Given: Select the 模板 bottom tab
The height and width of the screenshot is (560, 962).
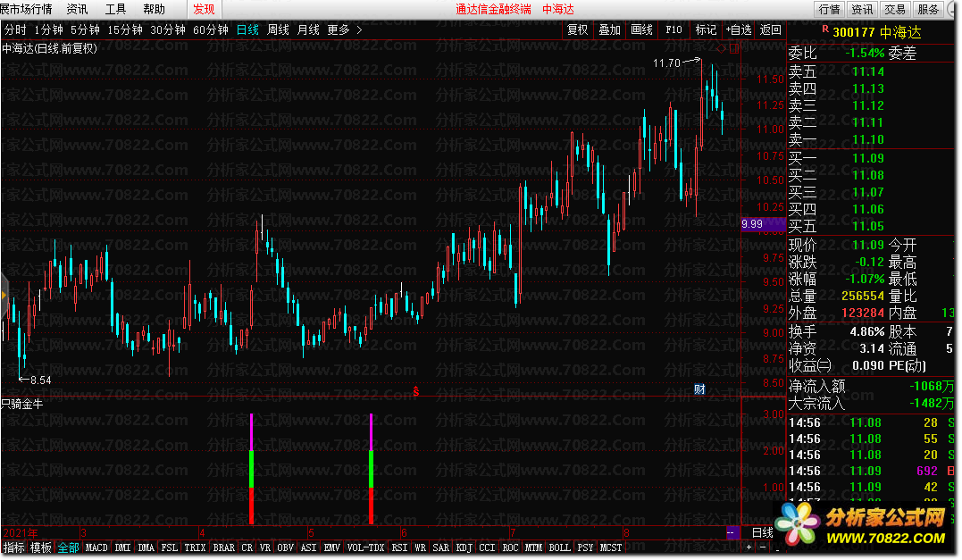Looking at the screenshot, I should point(41,547).
